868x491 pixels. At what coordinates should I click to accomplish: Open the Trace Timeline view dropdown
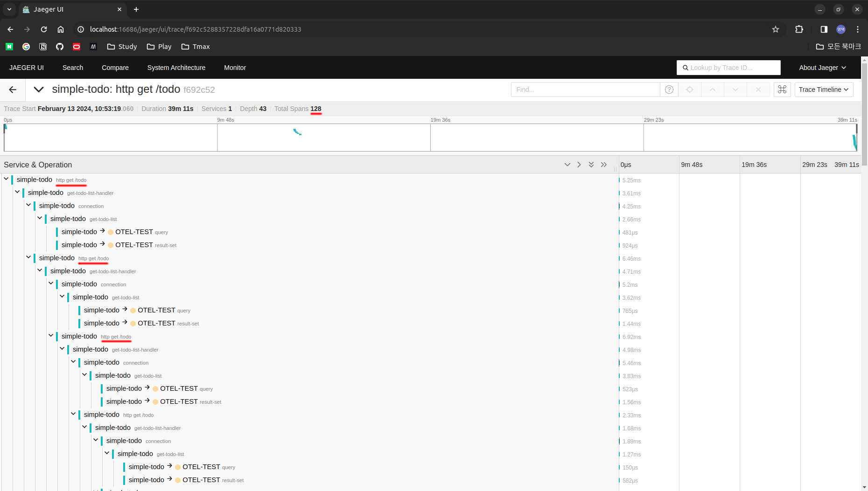(824, 90)
